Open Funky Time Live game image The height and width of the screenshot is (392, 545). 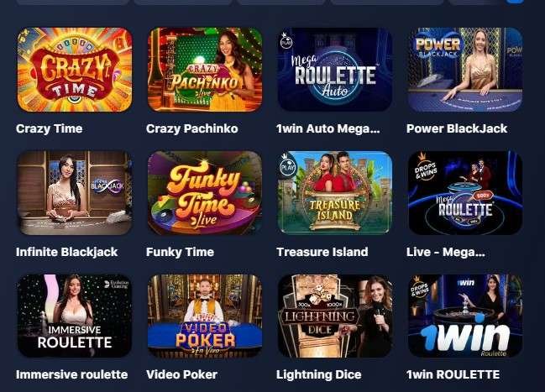[205, 193]
